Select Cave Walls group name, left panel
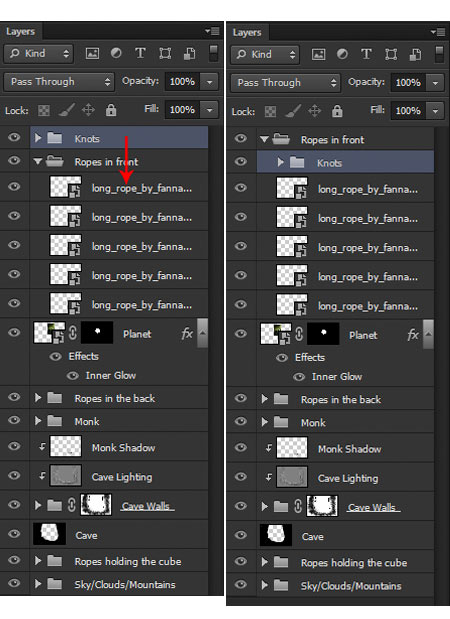 click(x=147, y=506)
